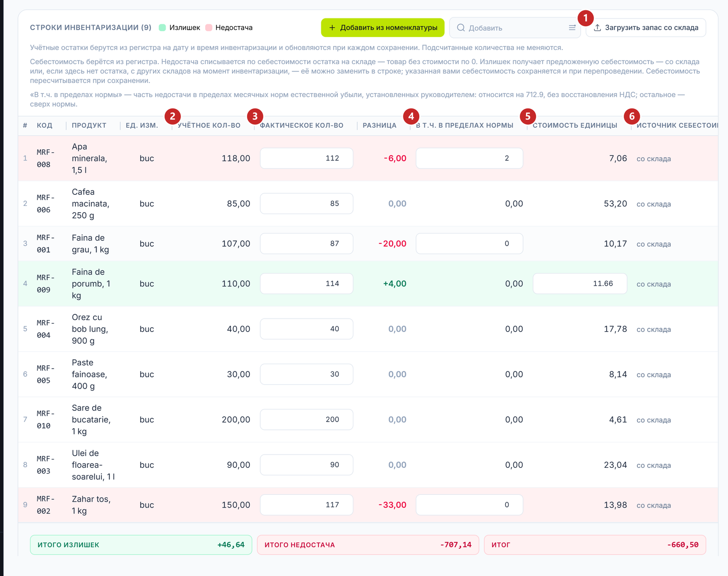Screen dimensions: 728x576
Task: Edit actual quantity for Ulei de floarea-soarelui
Action: [306, 465]
